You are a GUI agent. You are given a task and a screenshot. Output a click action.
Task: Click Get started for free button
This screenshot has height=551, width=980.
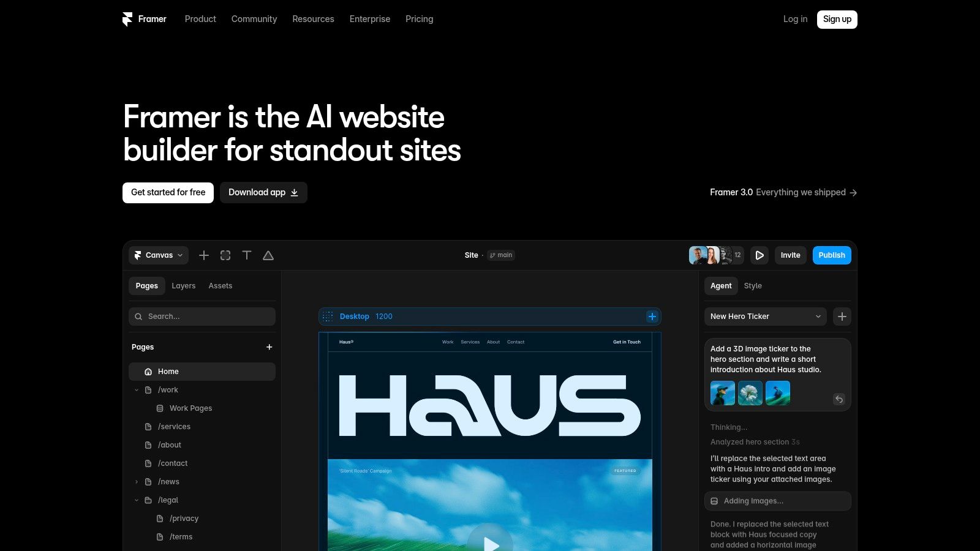click(168, 192)
